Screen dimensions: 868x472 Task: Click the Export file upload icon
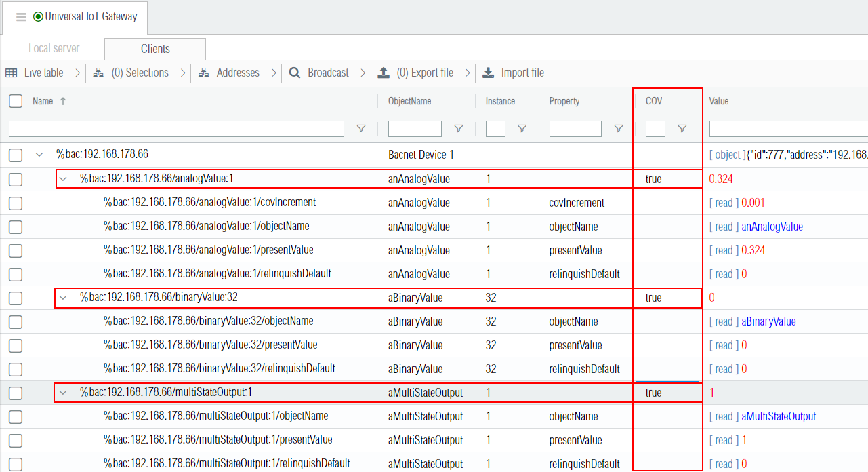tap(384, 73)
